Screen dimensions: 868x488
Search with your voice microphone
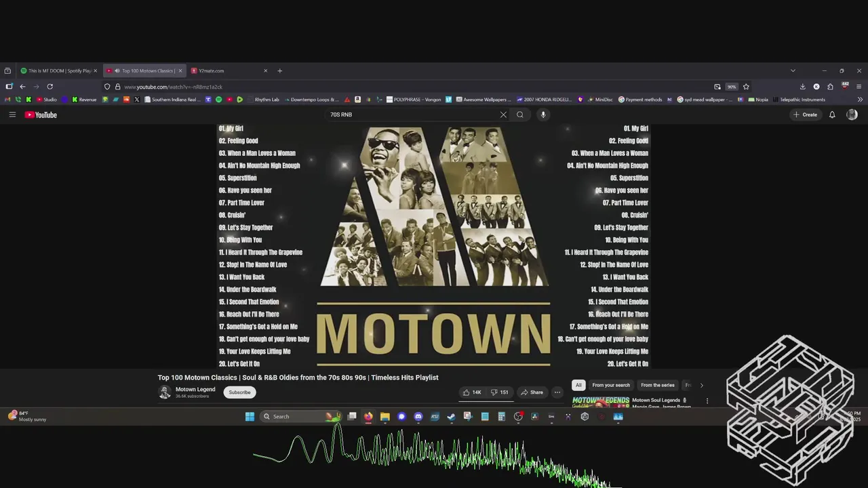(x=543, y=115)
